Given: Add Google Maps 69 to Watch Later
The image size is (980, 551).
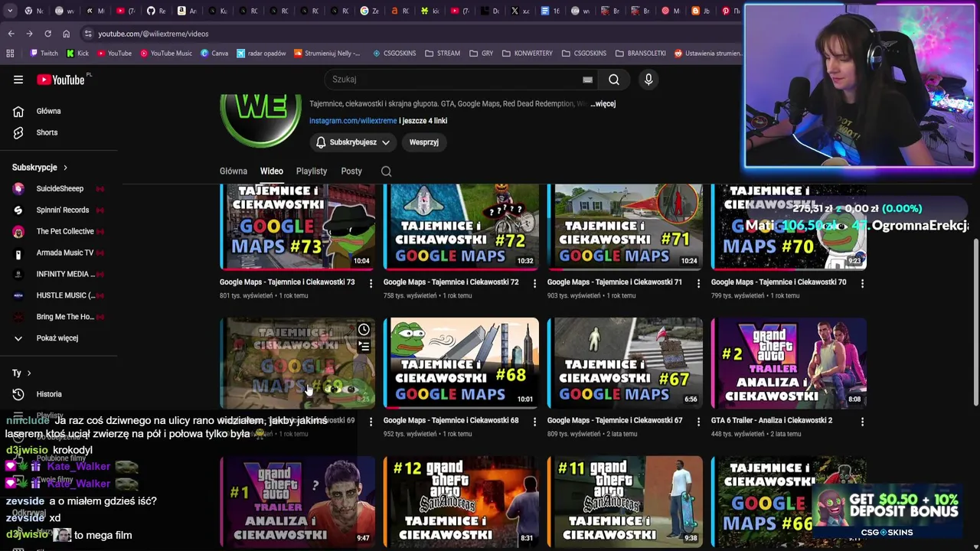Looking at the screenshot, I should coord(364,330).
